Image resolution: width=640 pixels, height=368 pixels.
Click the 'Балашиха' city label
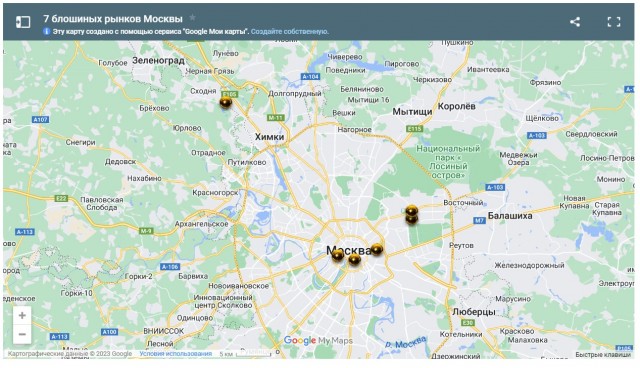coord(510,216)
